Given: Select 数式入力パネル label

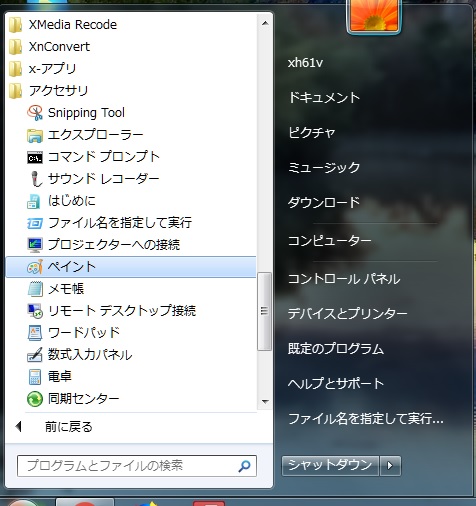Looking at the screenshot, I should pyautogui.click(x=90, y=355).
